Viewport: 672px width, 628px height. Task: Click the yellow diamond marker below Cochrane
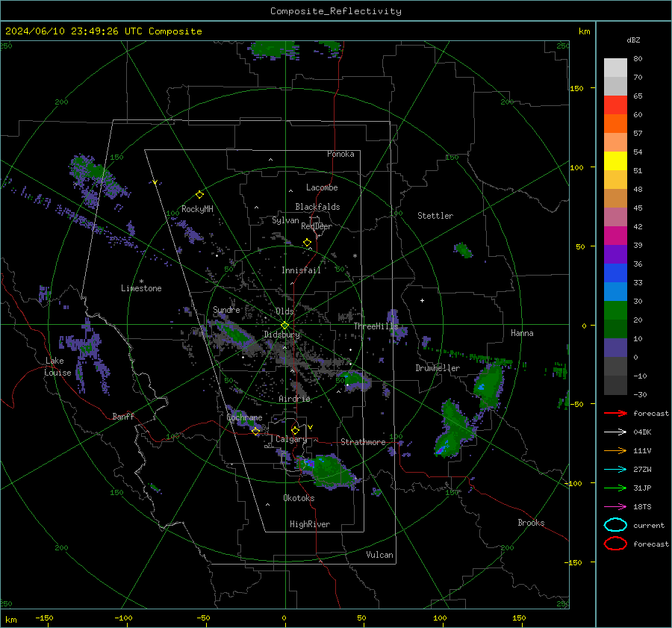pyautogui.click(x=256, y=432)
